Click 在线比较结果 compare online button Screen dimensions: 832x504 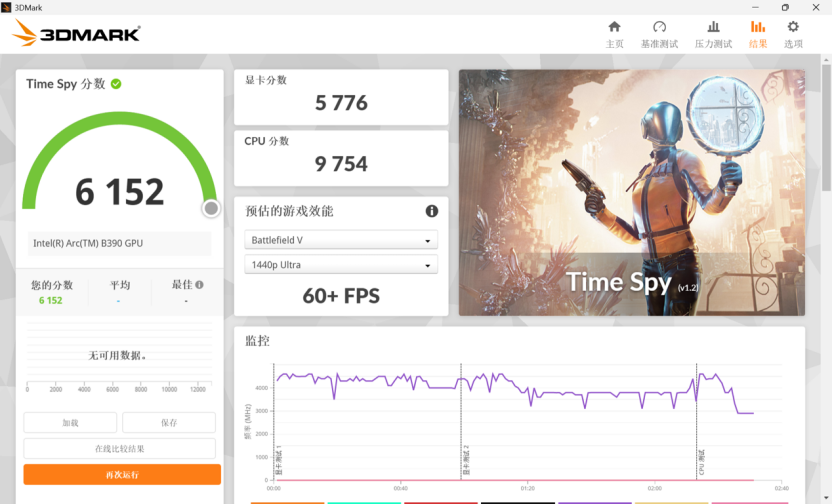tap(119, 449)
